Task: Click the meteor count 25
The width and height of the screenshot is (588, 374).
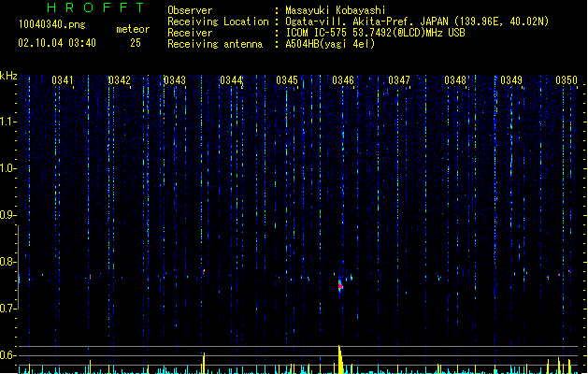Action: pos(136,43)
